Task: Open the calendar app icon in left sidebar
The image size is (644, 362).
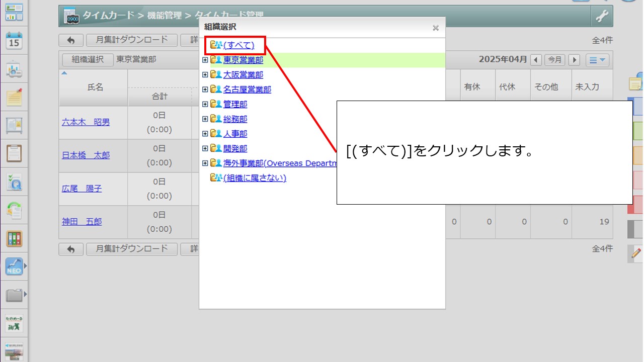Action: coord(15,40)
